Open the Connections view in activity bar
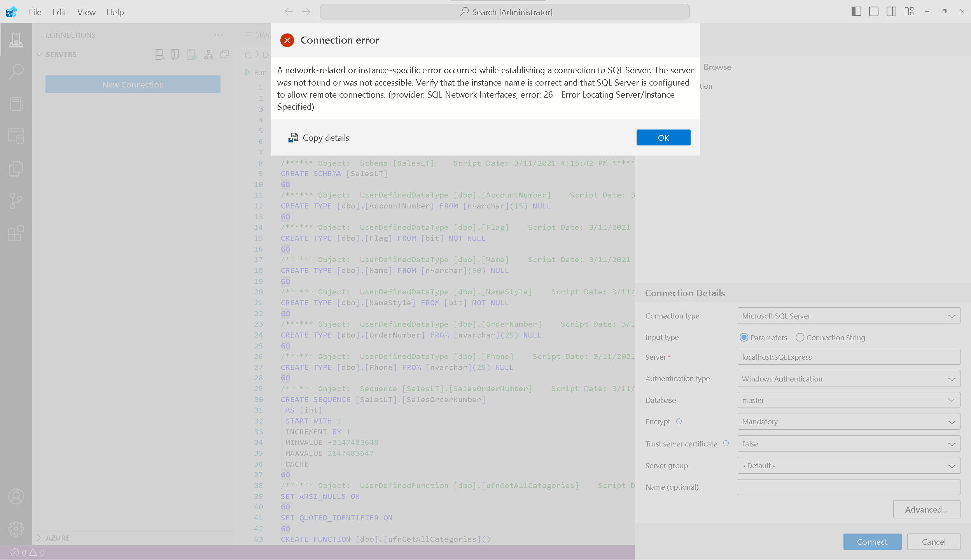 coord(16,40)
